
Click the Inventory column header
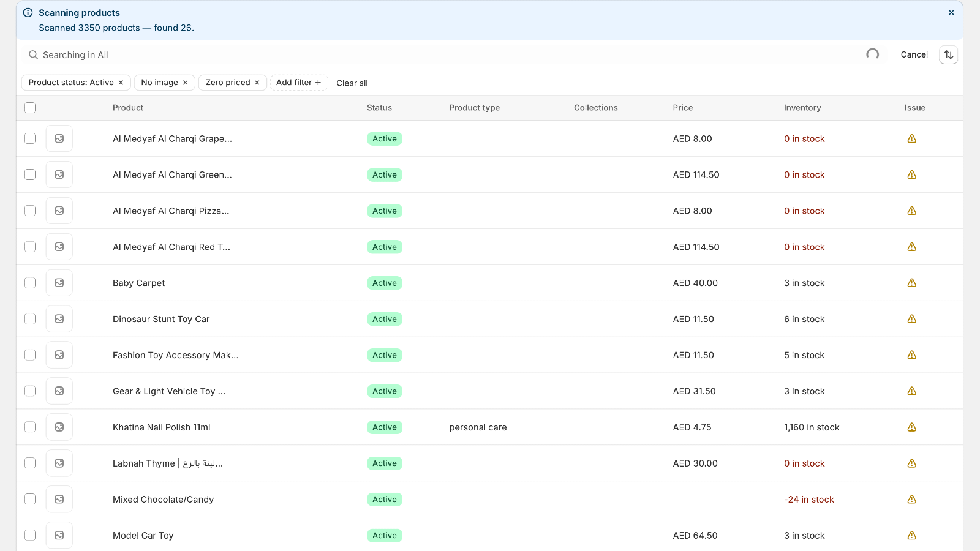click(x=802, y=107)
